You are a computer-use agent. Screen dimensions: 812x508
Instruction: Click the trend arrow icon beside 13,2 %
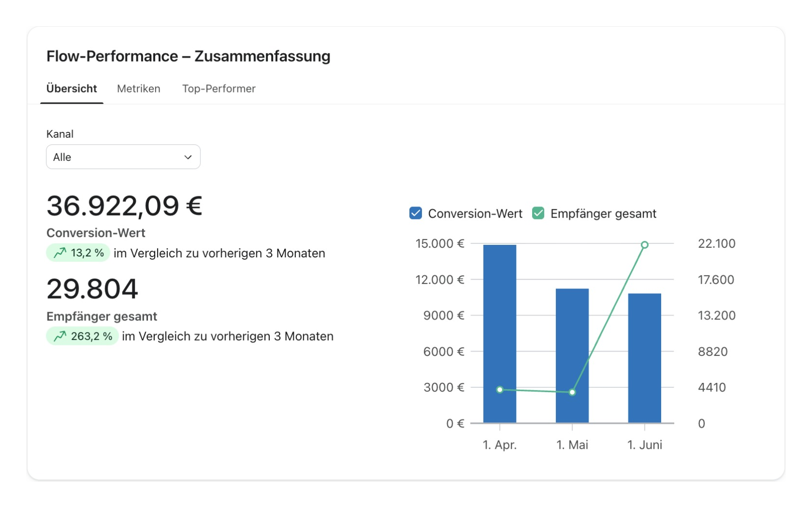tap(60, 253)
